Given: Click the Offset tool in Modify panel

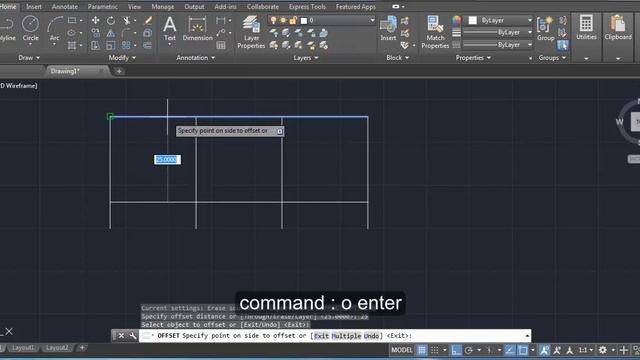Looking at the screenshot, I should point(148,45).
